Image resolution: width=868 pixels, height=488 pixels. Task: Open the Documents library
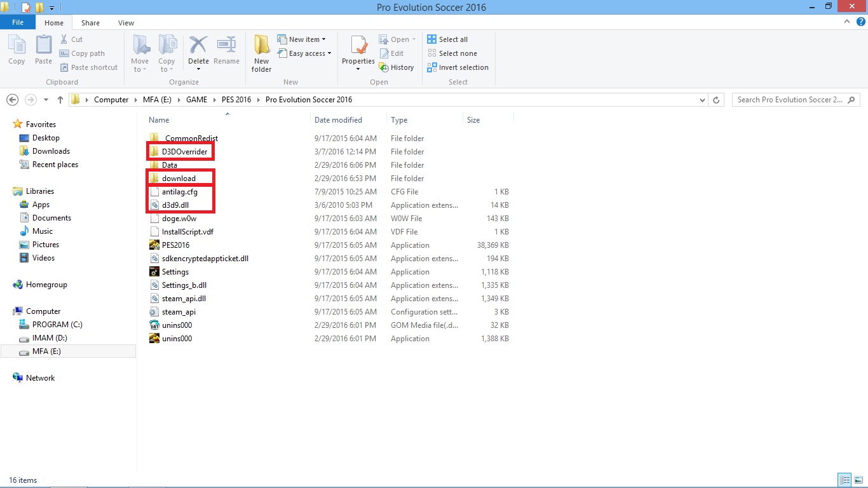point(51,218)
